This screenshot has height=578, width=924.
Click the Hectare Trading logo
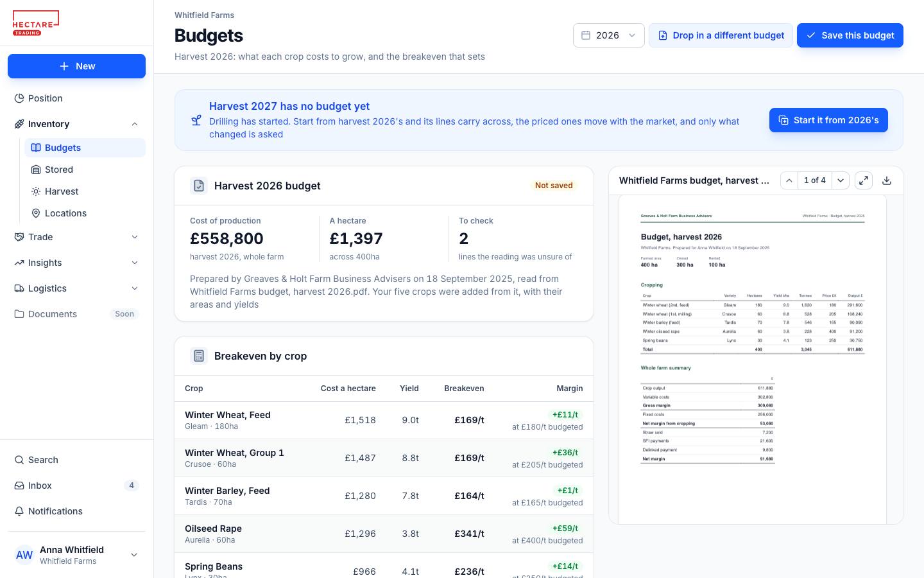click(x=36, y=23)
